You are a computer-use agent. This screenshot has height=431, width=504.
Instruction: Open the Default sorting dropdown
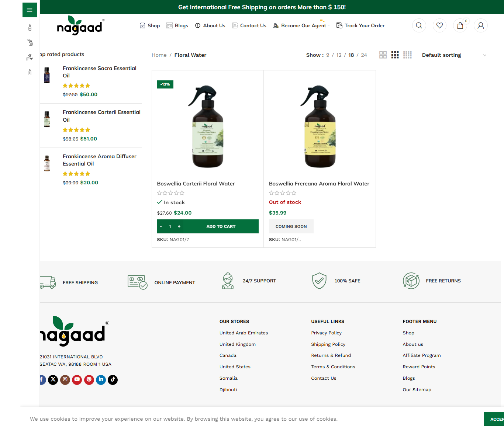tap(454, 55)
